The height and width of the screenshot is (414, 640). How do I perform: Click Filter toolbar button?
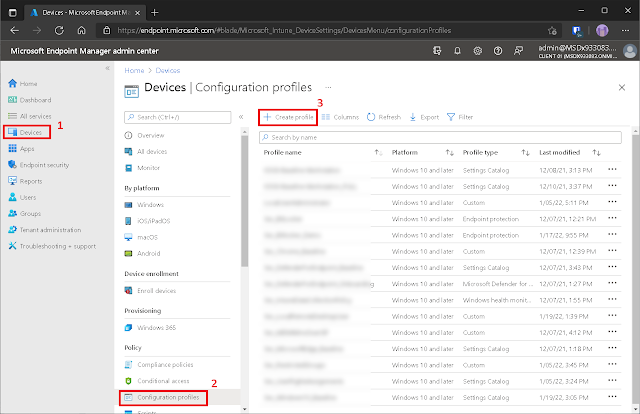pos(460,117)
